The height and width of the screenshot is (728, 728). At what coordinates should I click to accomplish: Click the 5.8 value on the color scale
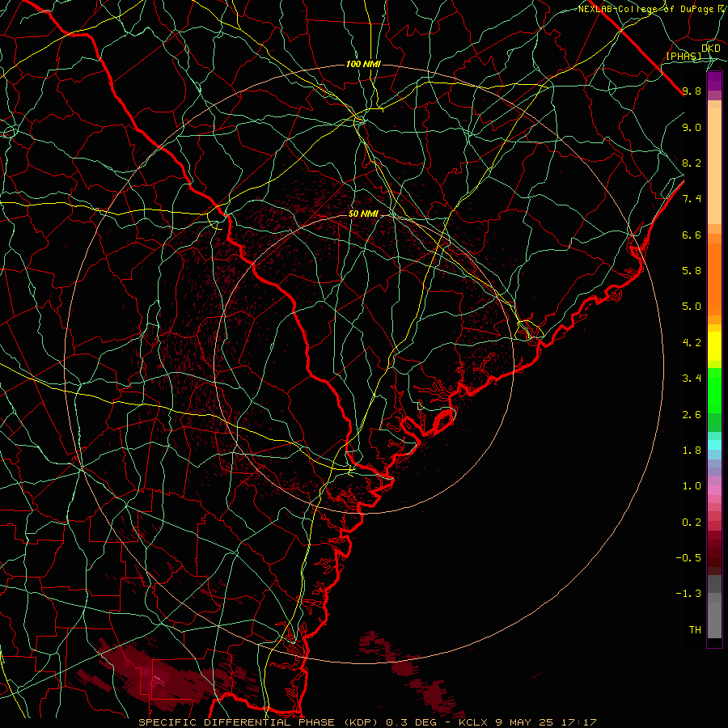click(692, 271)
